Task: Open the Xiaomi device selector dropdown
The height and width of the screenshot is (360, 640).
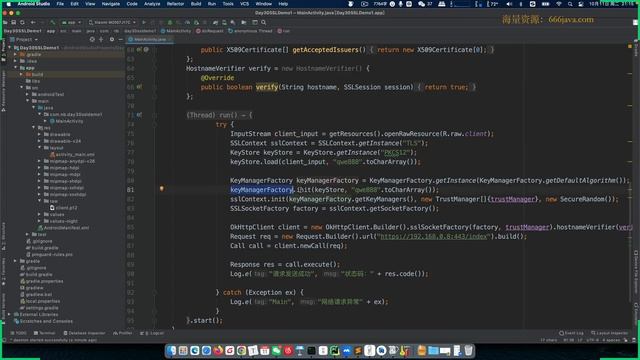Action: 112,22
